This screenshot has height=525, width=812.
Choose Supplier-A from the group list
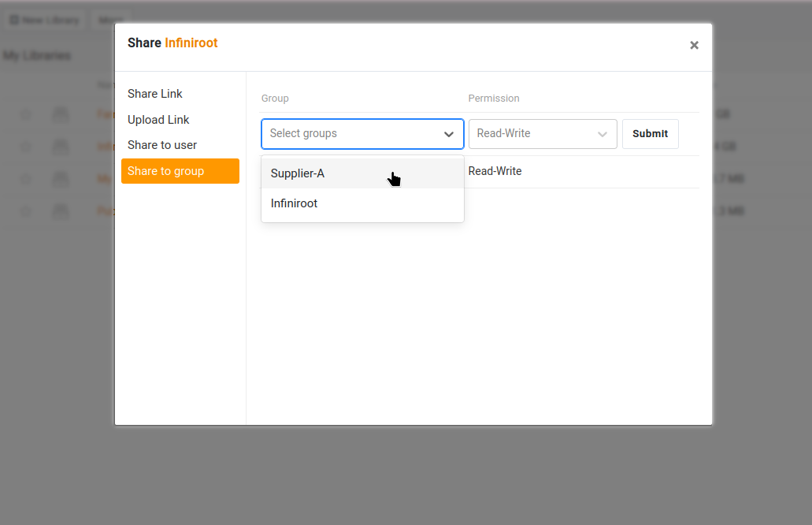tap(298, 173)
